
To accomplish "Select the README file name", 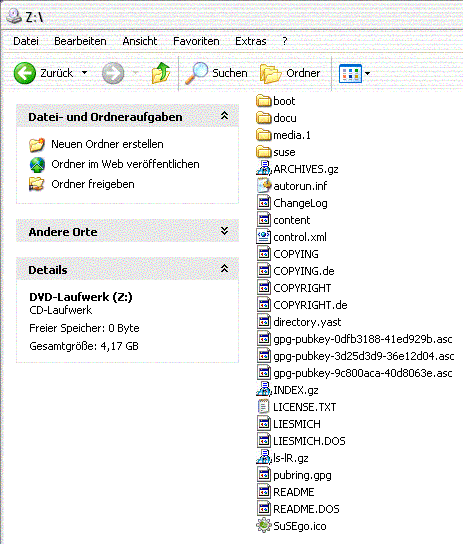I will click(x=294, y=492).
